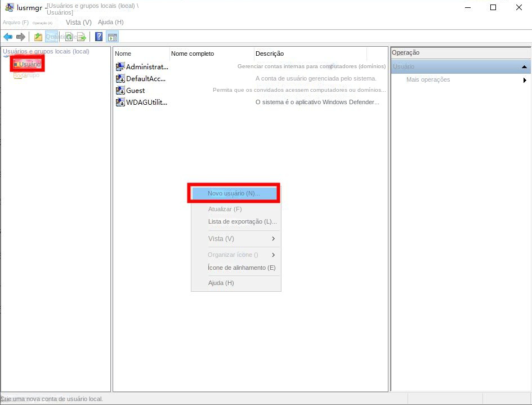The width and height of the screenshot is (532, 405).
Task: Expand Mais operações in the Operação pane
Action: click(428, 79)
